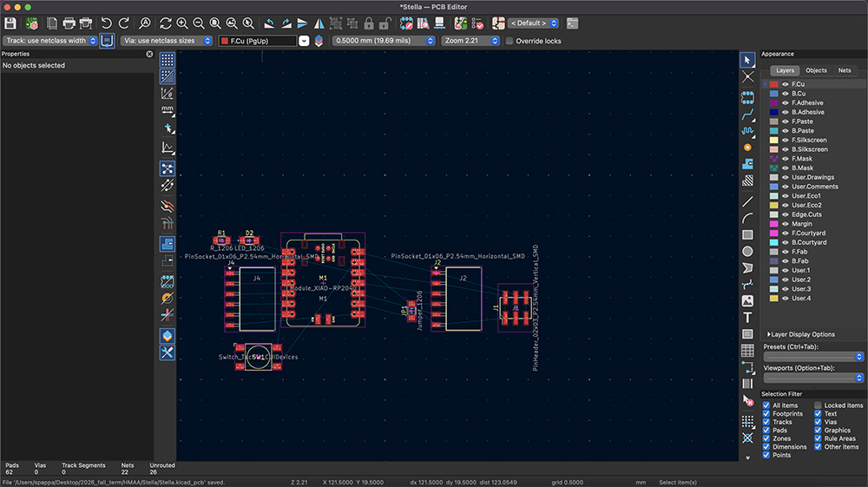Open the Find text tool
This screenshot has height=487, width=868.
pos(144,23)
